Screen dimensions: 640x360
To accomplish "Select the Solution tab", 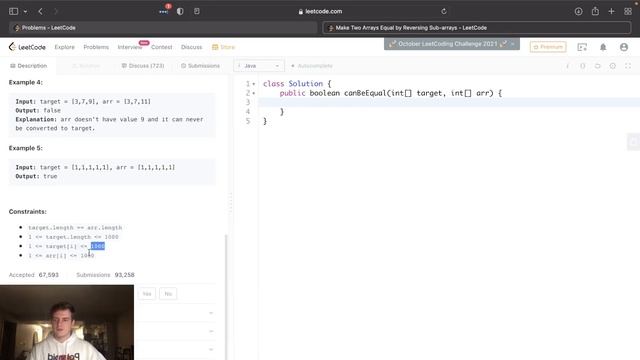I will click(86, 66).
